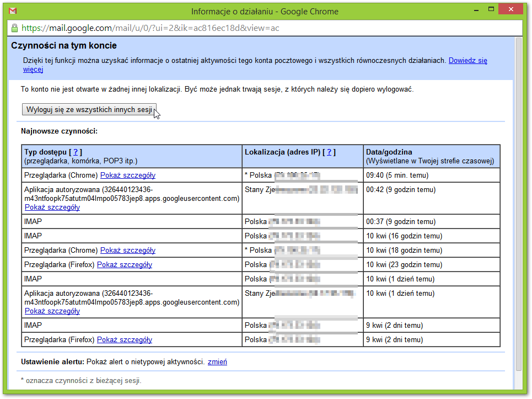
Task: Minimize the Chrome popup window
Action: click(476, 10)
